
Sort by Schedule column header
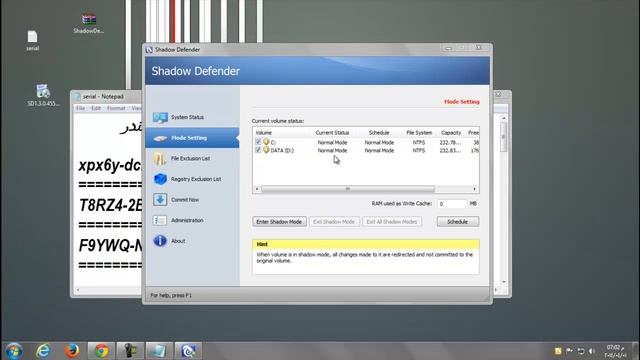coord(379,133)
